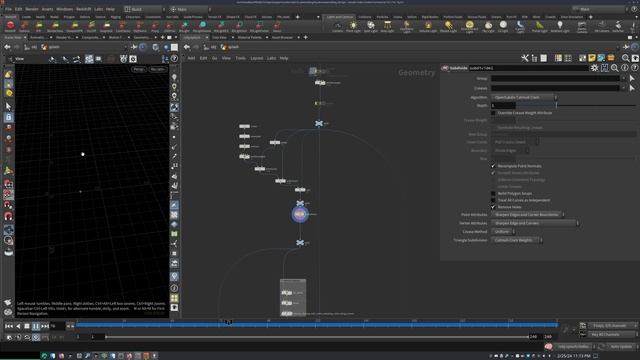The width and height of the screenshot is (640, 360).
Task: Click the Sky Light shelf tool
Action: pyautogui.click(x=488, y=27)
